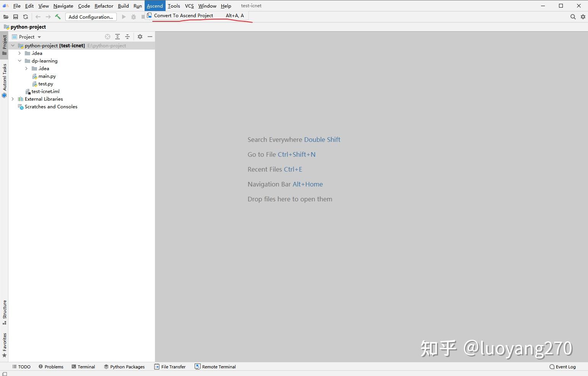Open the Event Log from status bar
Screen dimensions: 588x376
coord(565,366)
